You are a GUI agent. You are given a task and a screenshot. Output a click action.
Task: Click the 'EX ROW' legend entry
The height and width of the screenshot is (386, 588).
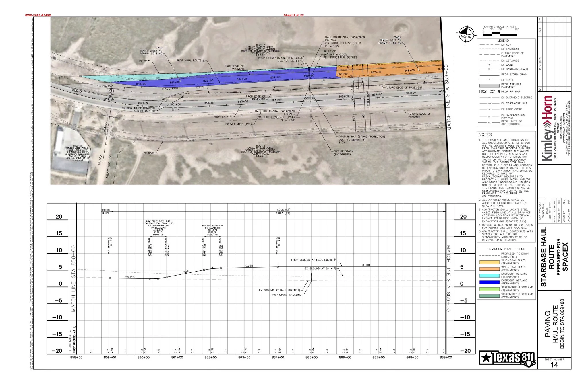point(506,45)
